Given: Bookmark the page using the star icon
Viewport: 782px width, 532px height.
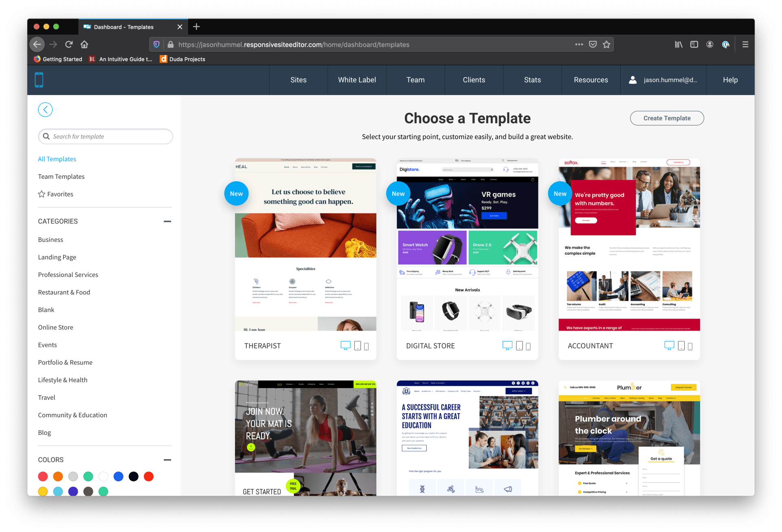Looking at the screenshot, I should click(606, 44).
